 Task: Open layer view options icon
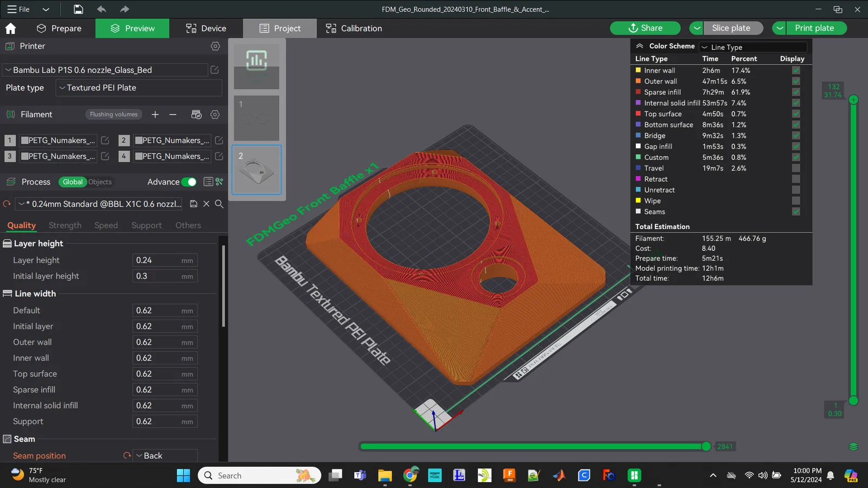853,447
